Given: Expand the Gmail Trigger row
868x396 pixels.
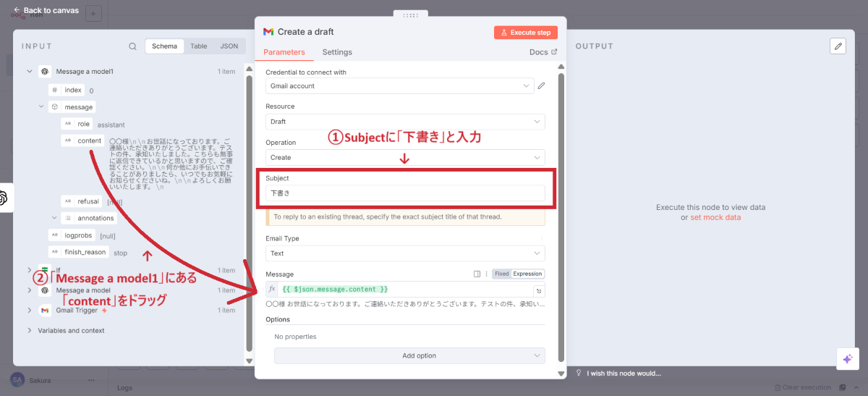Looking at the screenshot, I should pos(30,310).
